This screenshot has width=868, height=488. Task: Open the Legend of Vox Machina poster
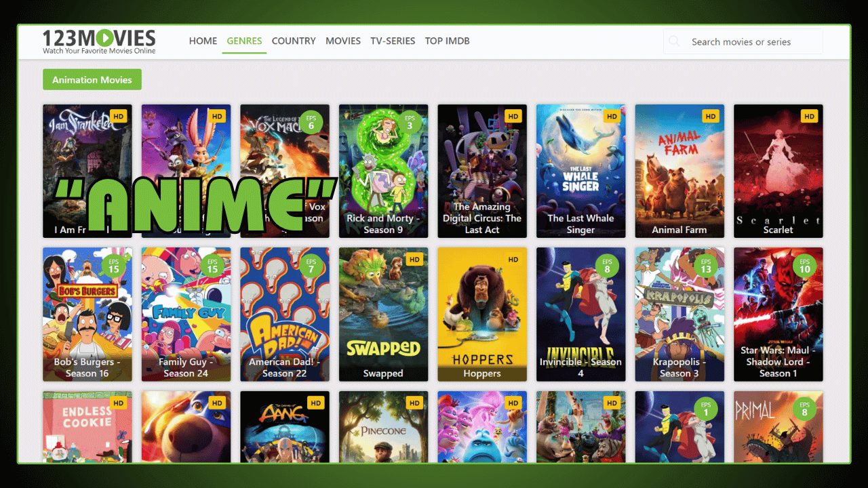point(285,171)
